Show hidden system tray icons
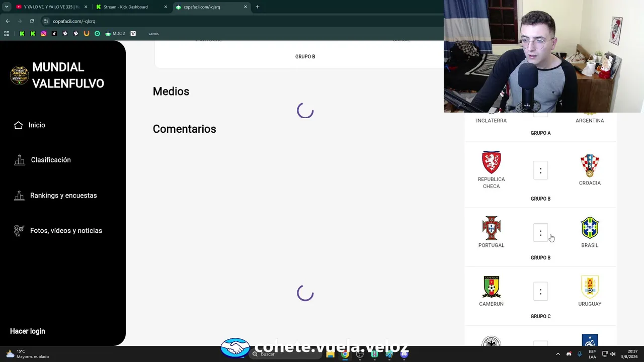The image size is (644, 362). point(558,354)
